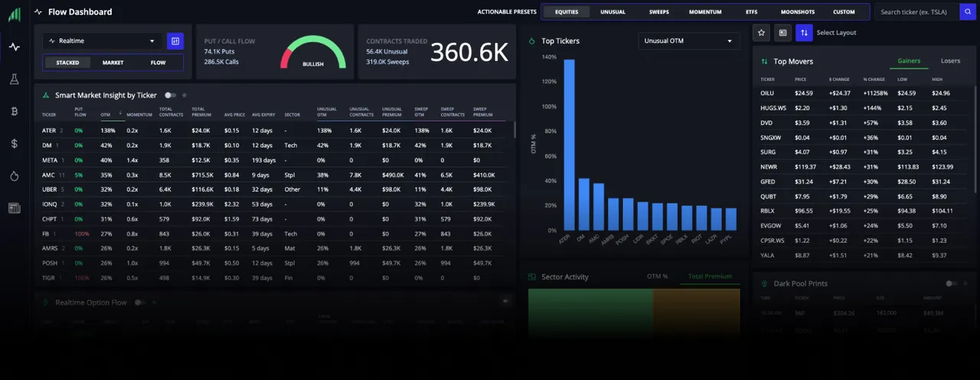Image resolution: width=980 pixels, height=380 pixels.
Task: Click the IONQ ticker row
Action: pyautogui.click(x=273, y=205)
